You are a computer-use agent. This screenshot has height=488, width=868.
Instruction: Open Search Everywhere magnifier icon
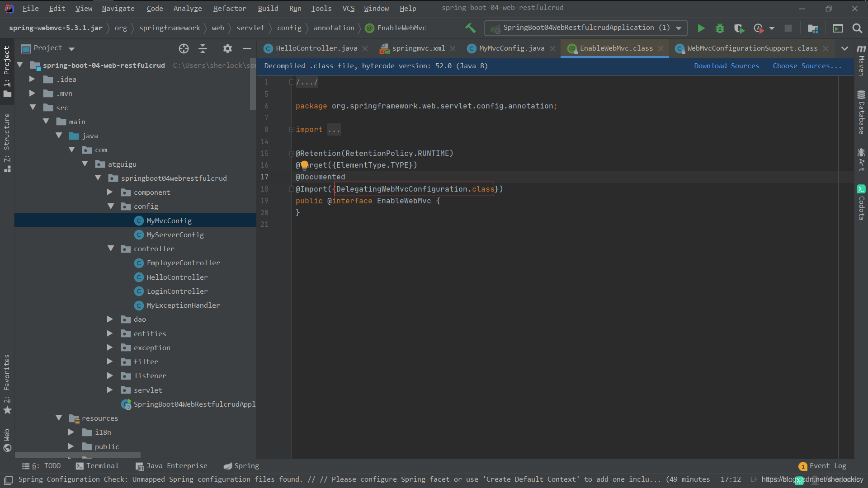pos(857,28)
